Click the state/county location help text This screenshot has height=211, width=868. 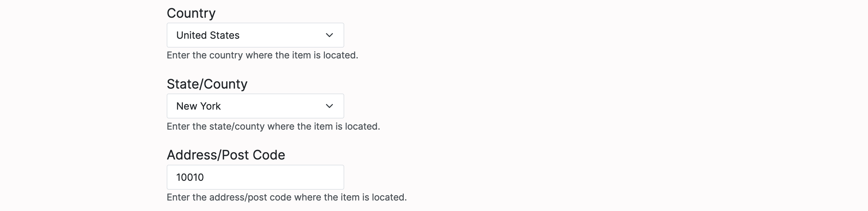(x=273, y=126)
